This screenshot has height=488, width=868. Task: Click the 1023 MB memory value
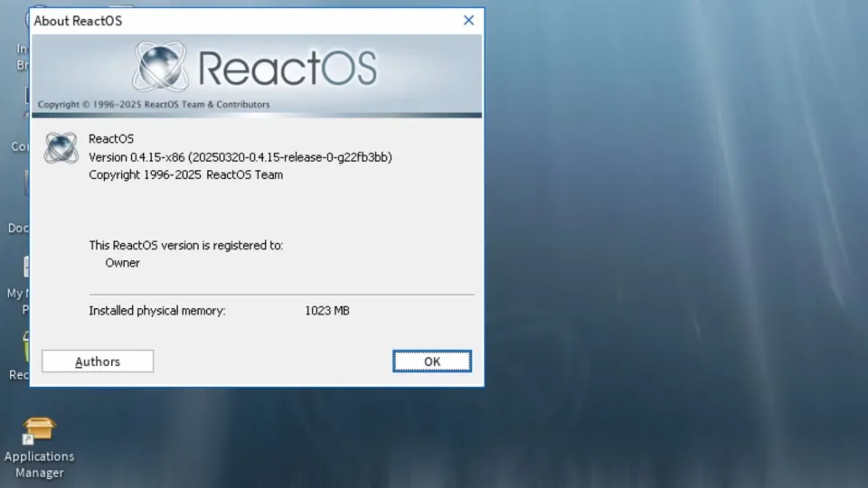click(x=326, y=311)
